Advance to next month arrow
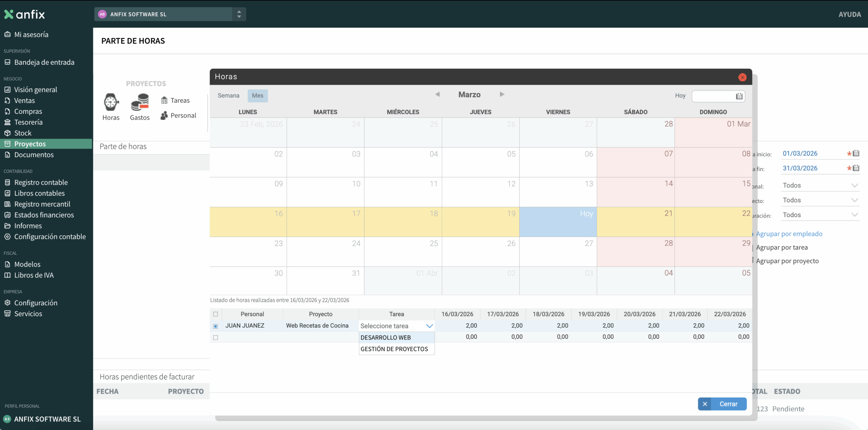Viewport: 868px width, 430px height. [502, 94]
